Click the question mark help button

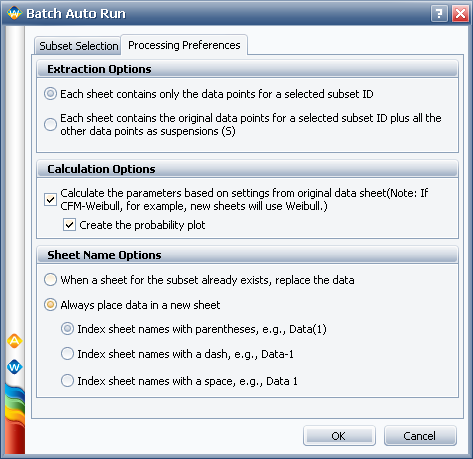coord(439,14)
